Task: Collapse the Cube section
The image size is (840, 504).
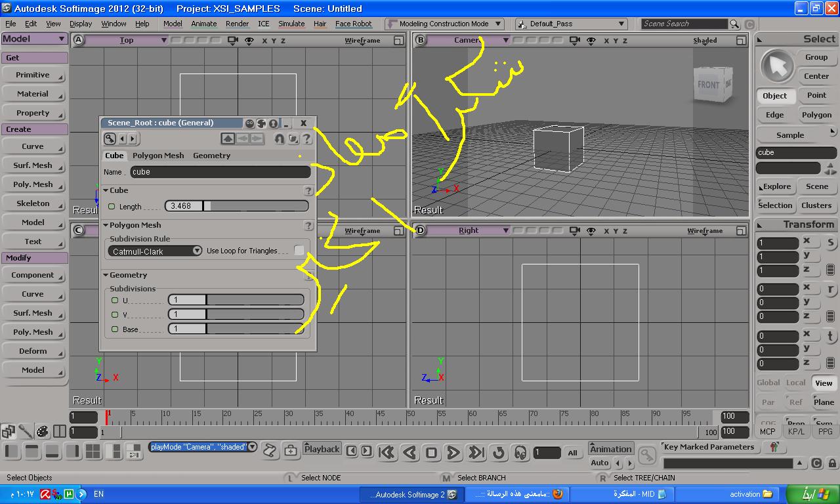Action: tap(106, 190)
